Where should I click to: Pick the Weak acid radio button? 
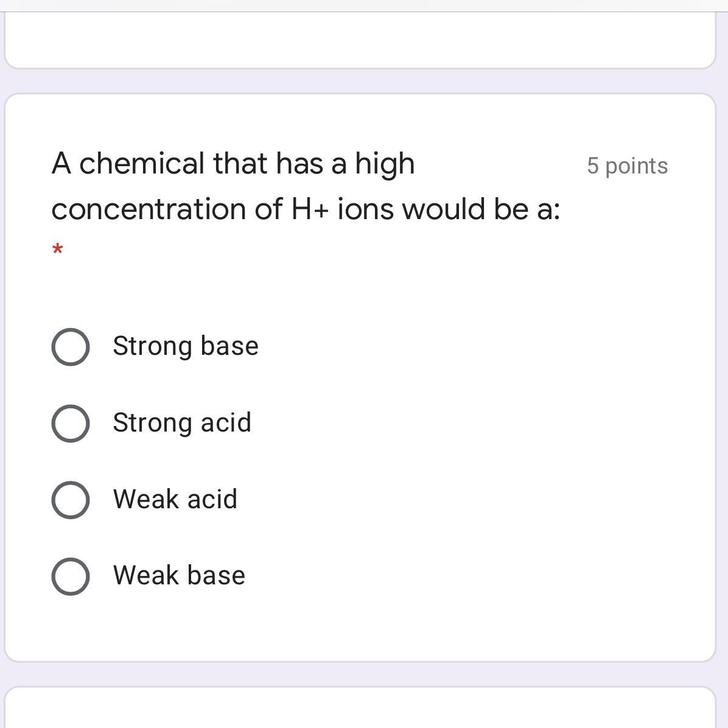pos(71,500)
